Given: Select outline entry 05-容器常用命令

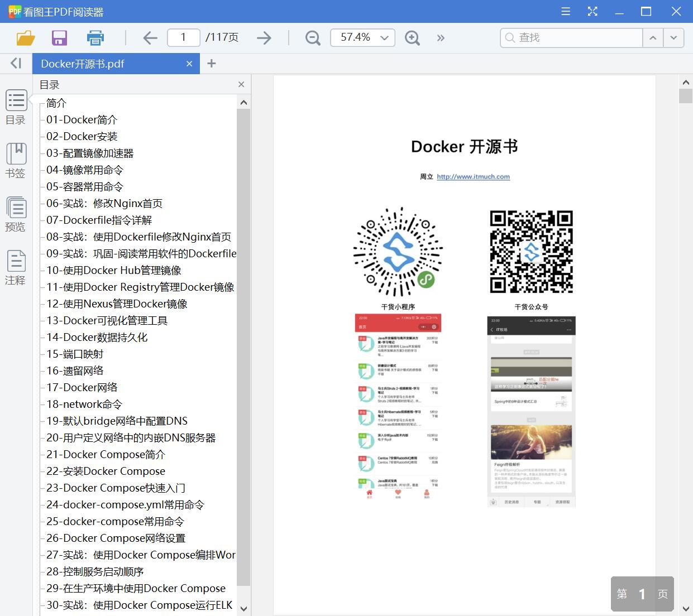Looking at the screenshot, I should tap(84, 187).
